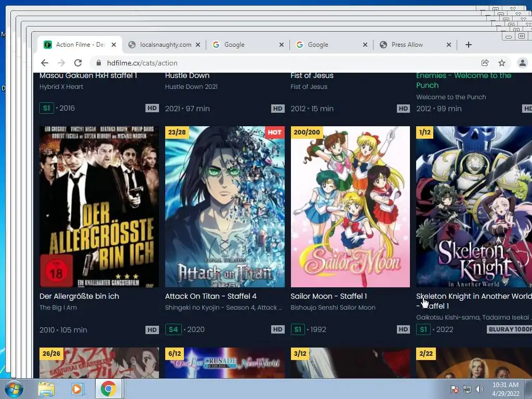
Task: Open the clock showing 10:31 AM
Action: point(506,389)
